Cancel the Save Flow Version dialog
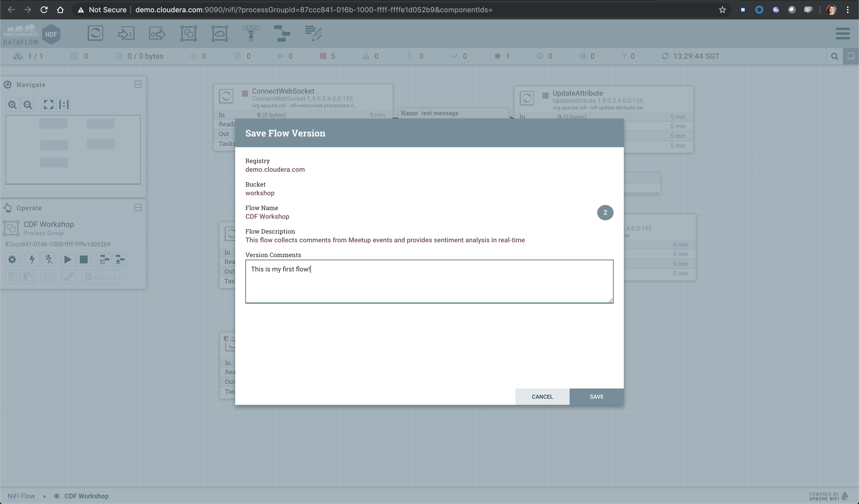The height and width of the screenshot is (504, 859). 542,397
